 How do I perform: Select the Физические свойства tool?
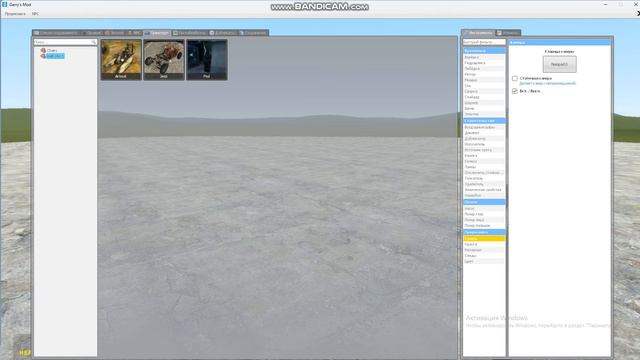tap(484, 190)
